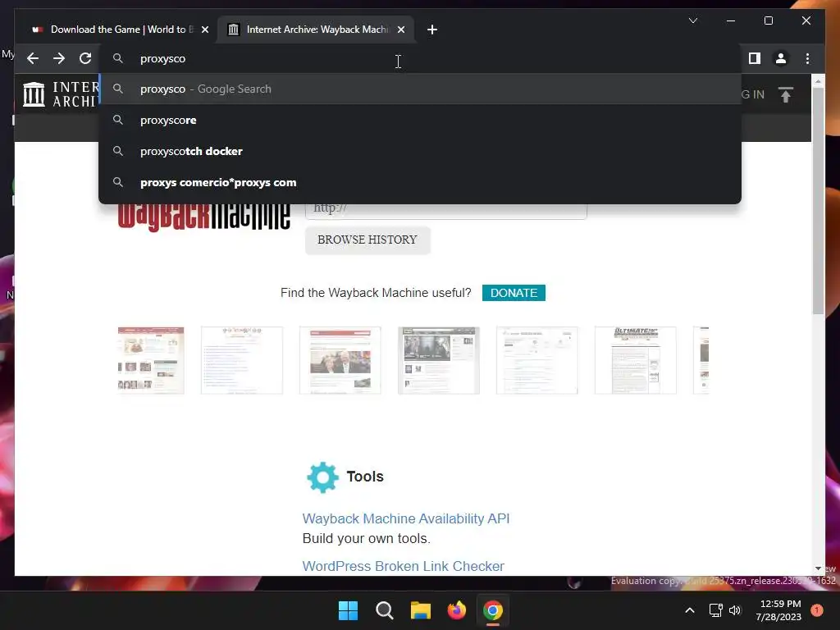840x630 pixels.
Task: Open the tab search chevron
Action: pyautogui.click(x=692, y=21)
